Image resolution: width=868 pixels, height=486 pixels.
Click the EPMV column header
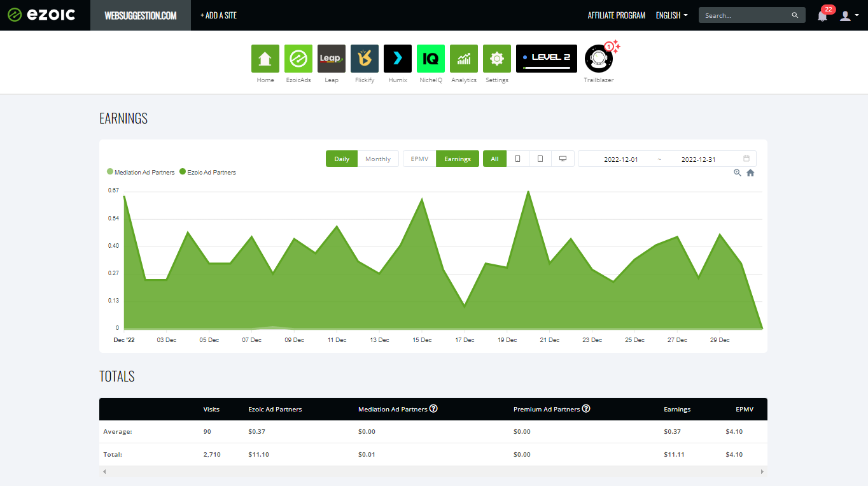point(745,409)
